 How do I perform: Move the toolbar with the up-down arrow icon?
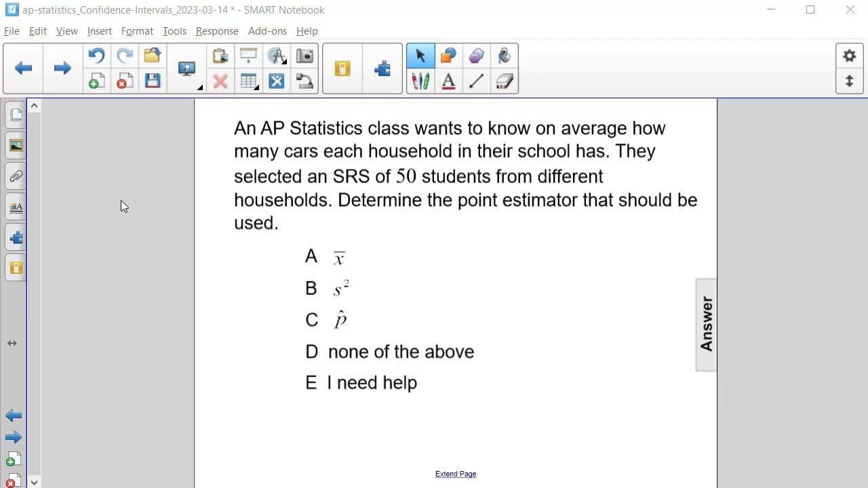(850, 81)
